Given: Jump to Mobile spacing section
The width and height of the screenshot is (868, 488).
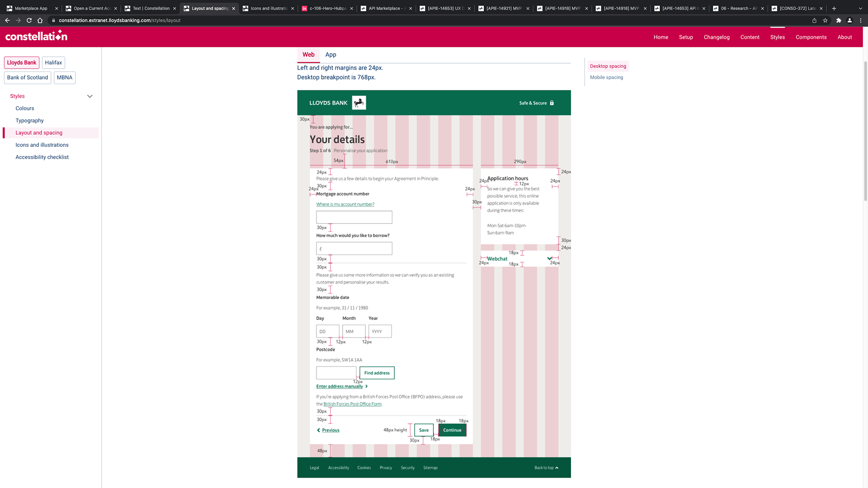Looking at the screenshot, I should click(606, 77).
